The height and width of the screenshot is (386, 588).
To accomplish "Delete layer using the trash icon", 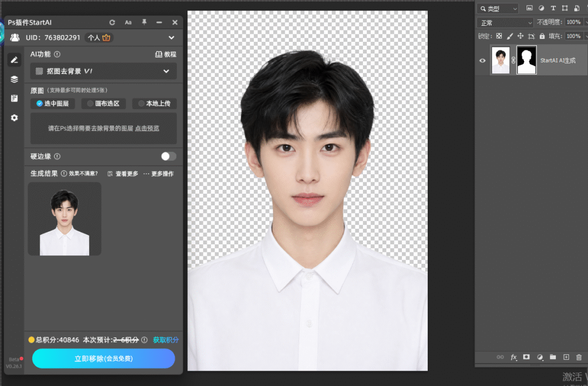I will pos(579,357).
